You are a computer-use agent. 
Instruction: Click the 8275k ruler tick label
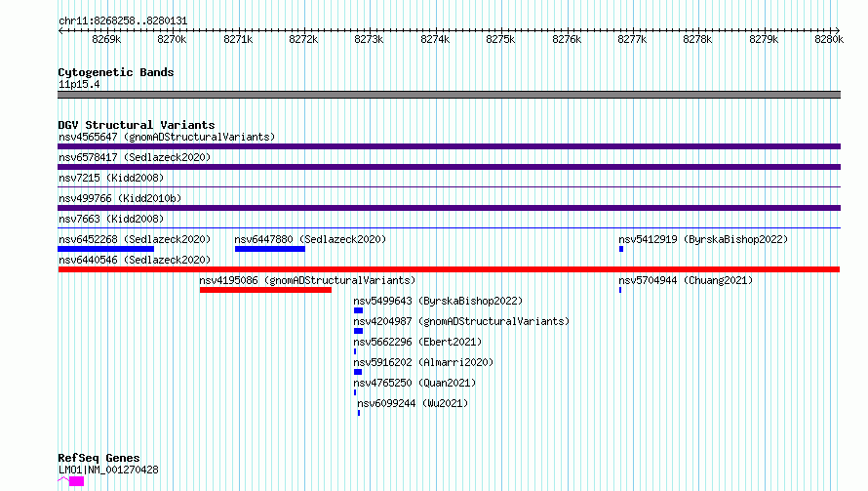click(x=500, y=39)
